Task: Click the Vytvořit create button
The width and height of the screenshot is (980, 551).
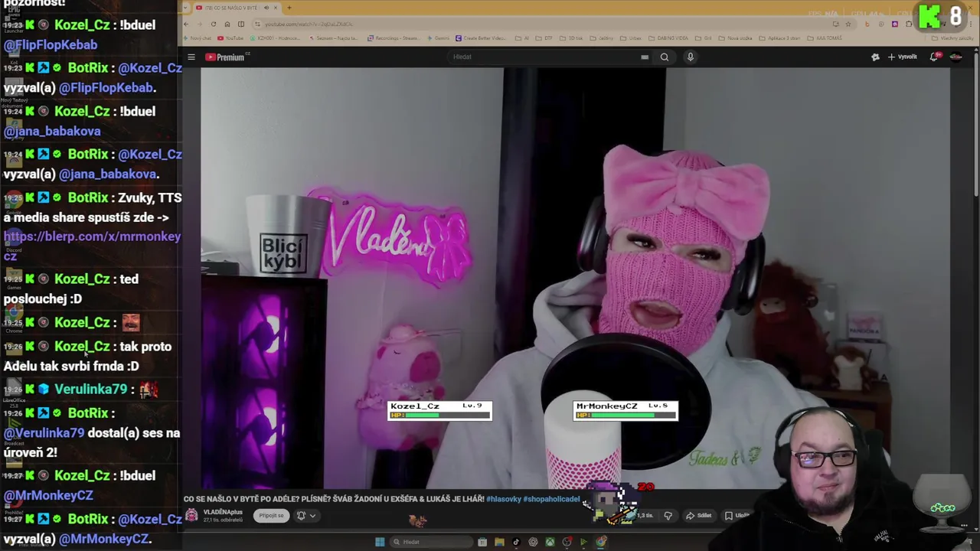Action: pos(903,57)
